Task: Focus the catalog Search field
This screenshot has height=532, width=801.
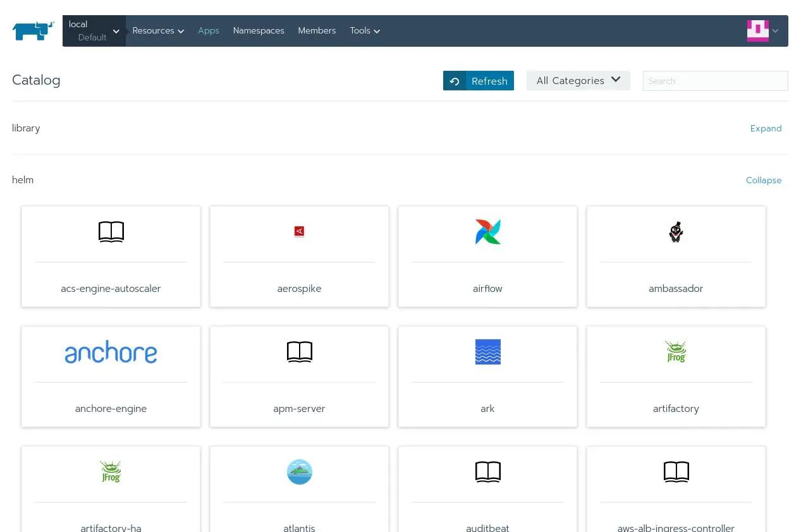Action: (715, 81)
